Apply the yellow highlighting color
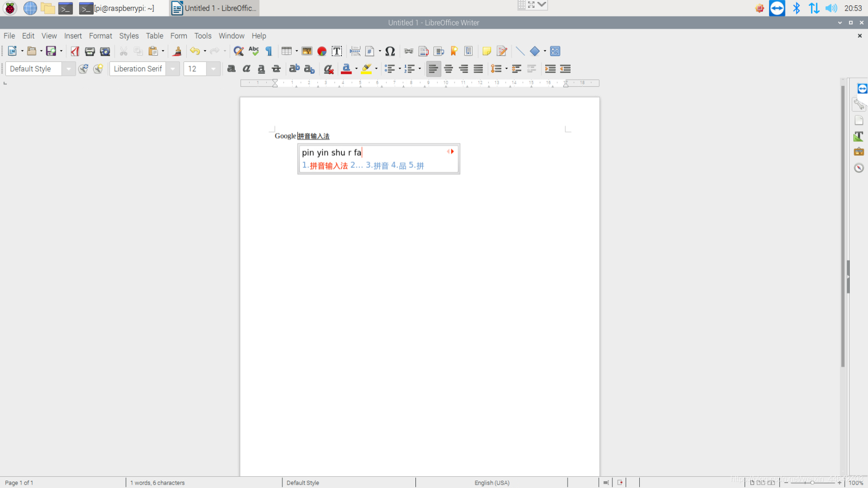The width and height of the screenshot is (868, 488). click(x=366, y=69)
